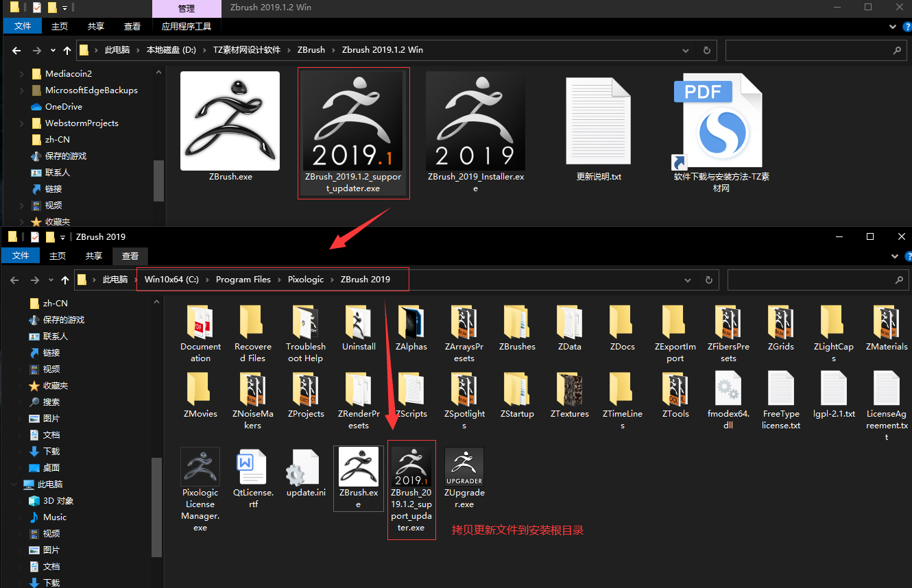Screen dimensions: 912x588
Task: Open the ZNoiseMakers folder
Action: point(252,401)
